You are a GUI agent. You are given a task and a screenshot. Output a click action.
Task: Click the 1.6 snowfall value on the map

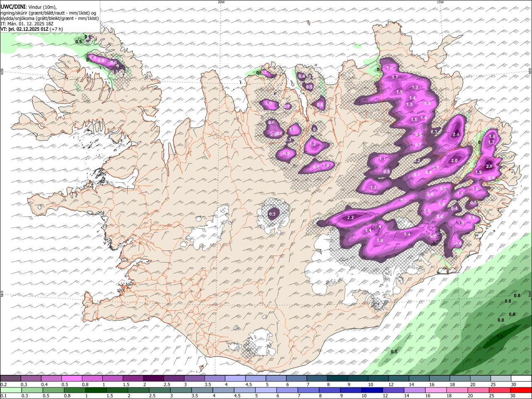414,119
